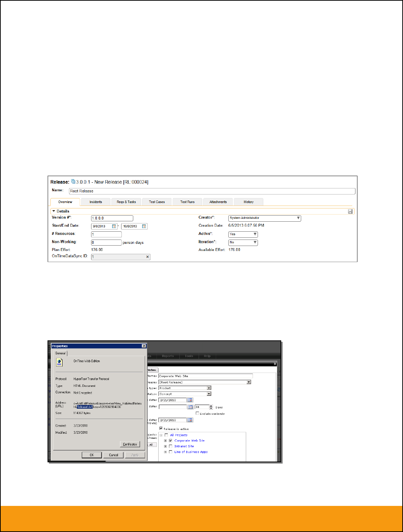Click the Non-Working person days field

(106, 242)
